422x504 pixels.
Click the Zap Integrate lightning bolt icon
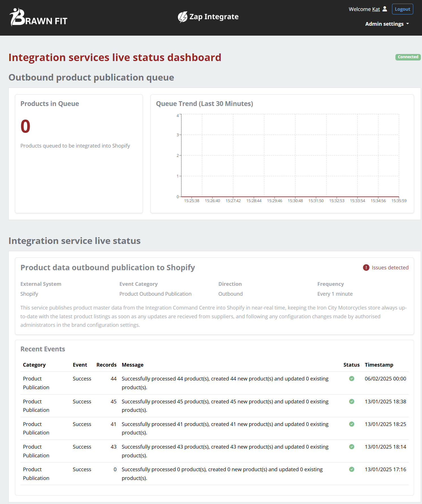(182, 17)
